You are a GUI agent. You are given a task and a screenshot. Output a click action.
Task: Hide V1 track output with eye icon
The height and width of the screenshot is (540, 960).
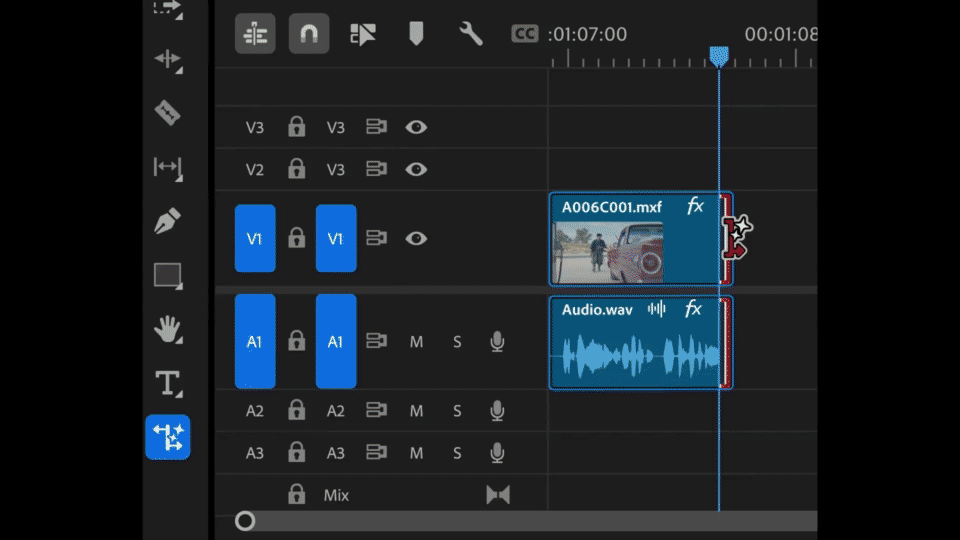416,238
